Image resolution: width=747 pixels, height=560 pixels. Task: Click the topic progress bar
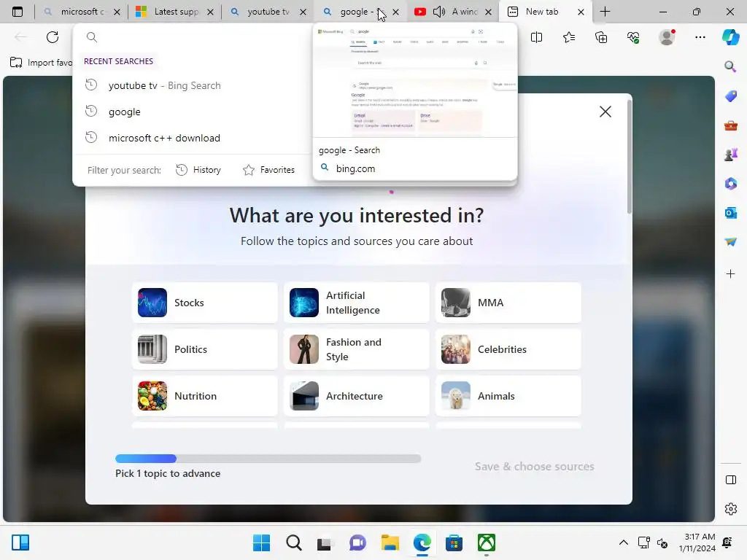[268, 459]
